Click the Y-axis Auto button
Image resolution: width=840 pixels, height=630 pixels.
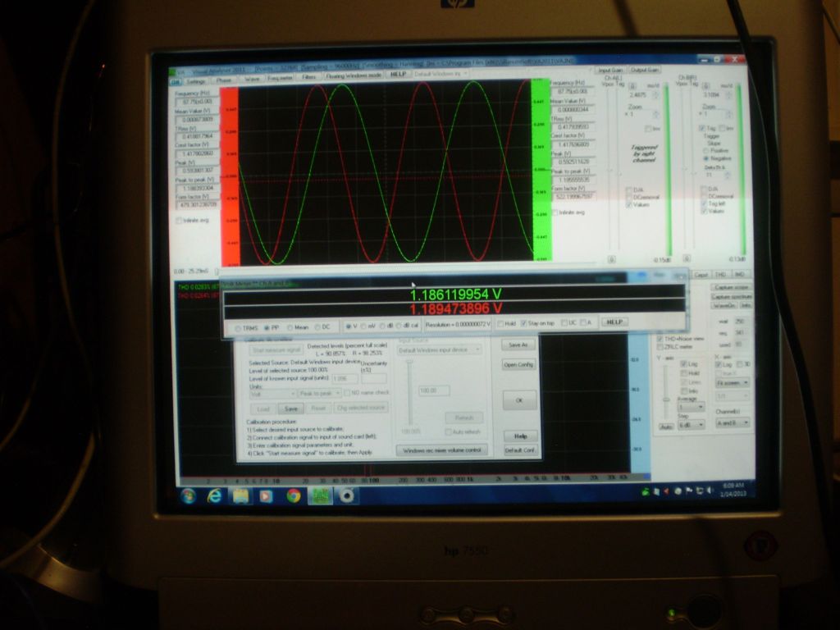click(x=666, y=427)
